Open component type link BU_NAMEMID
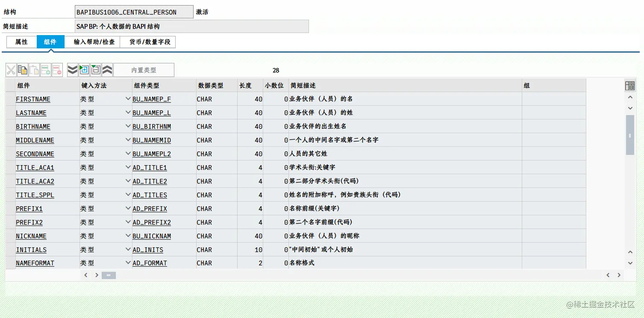 pos(152,140)
